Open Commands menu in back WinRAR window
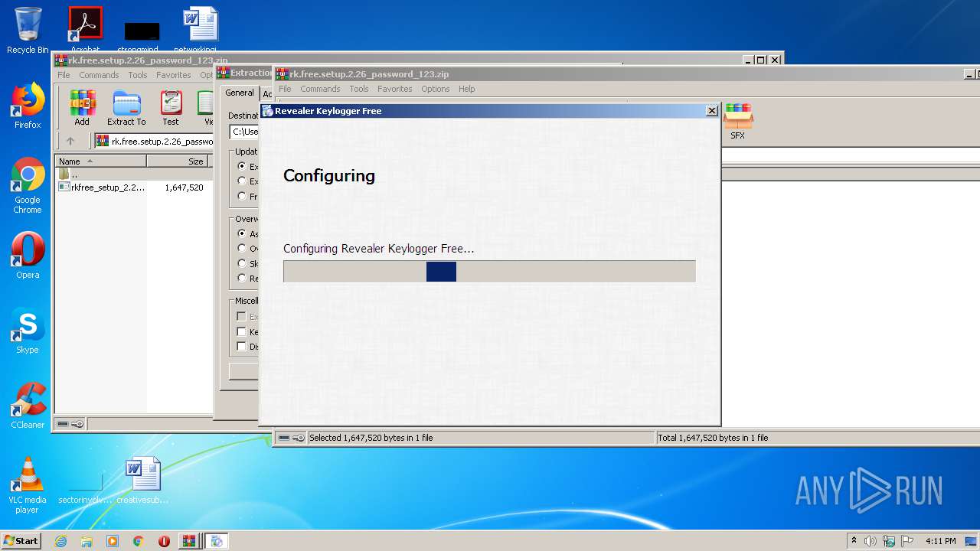This screenshot has height=551, width=980. click(x=99, y=75)
